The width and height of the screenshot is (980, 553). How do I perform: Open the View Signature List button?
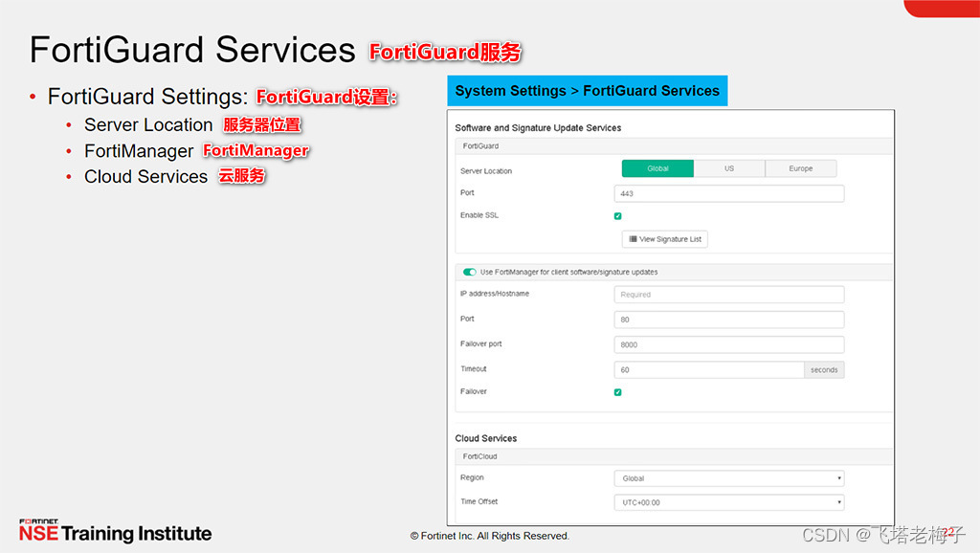pyautogui.click(x=665, y=239)
